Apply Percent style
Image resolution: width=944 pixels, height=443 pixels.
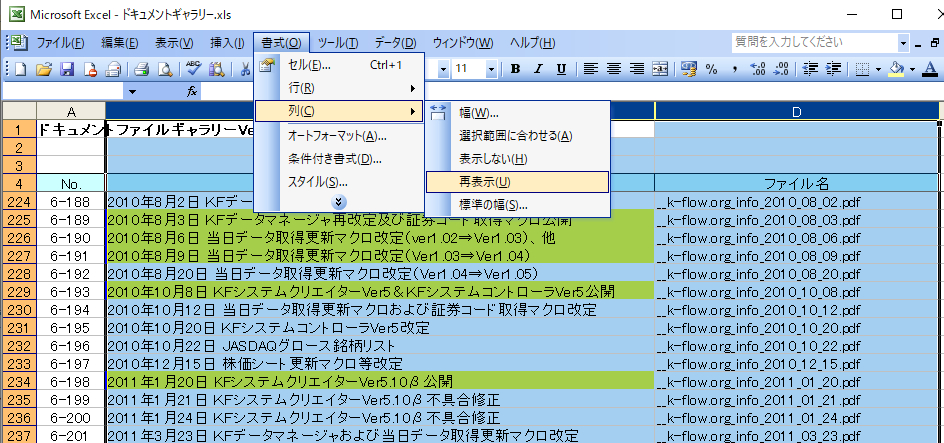[x=712, y=69]
